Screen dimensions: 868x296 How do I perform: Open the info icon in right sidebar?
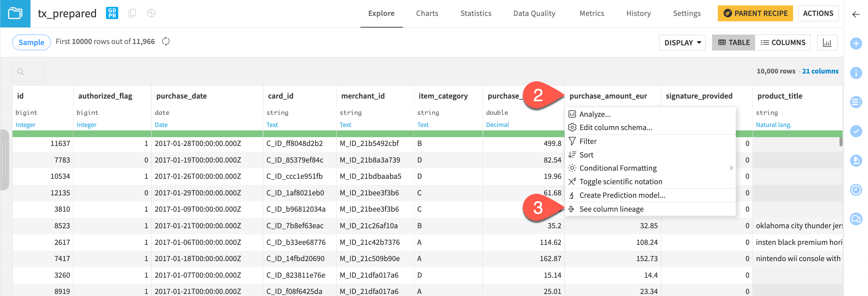[856, 72]
